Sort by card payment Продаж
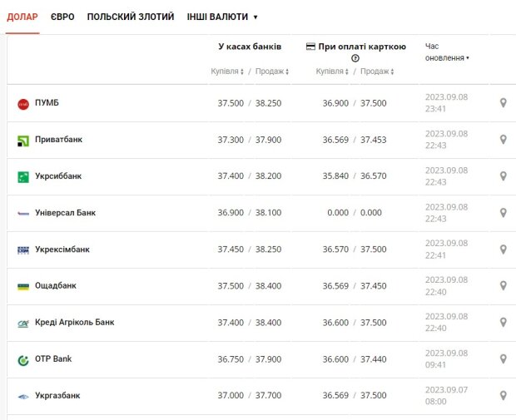Image resolution: width=516 pixels, height=420 pixels. [377, 72]
